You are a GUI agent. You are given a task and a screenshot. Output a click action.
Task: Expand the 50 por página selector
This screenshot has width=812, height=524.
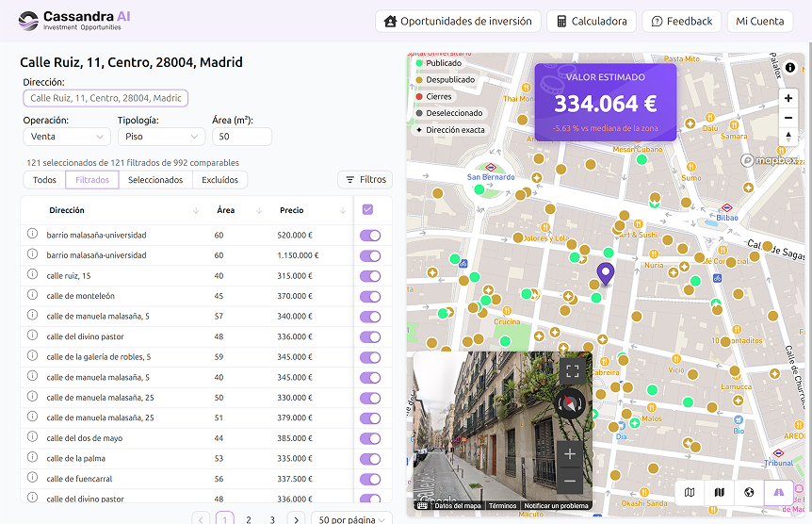pyautogui.click(x=352, y=519)
